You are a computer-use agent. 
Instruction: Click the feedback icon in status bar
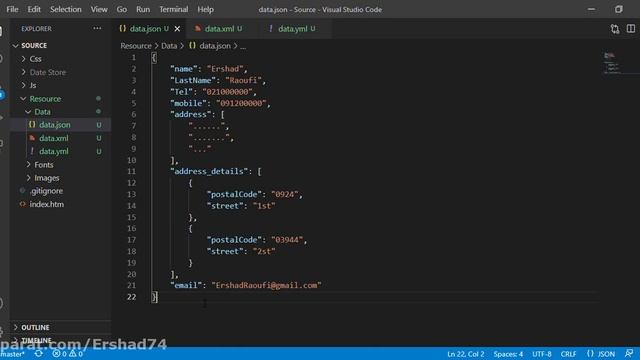pyautogui.click(x=629, y=353)
